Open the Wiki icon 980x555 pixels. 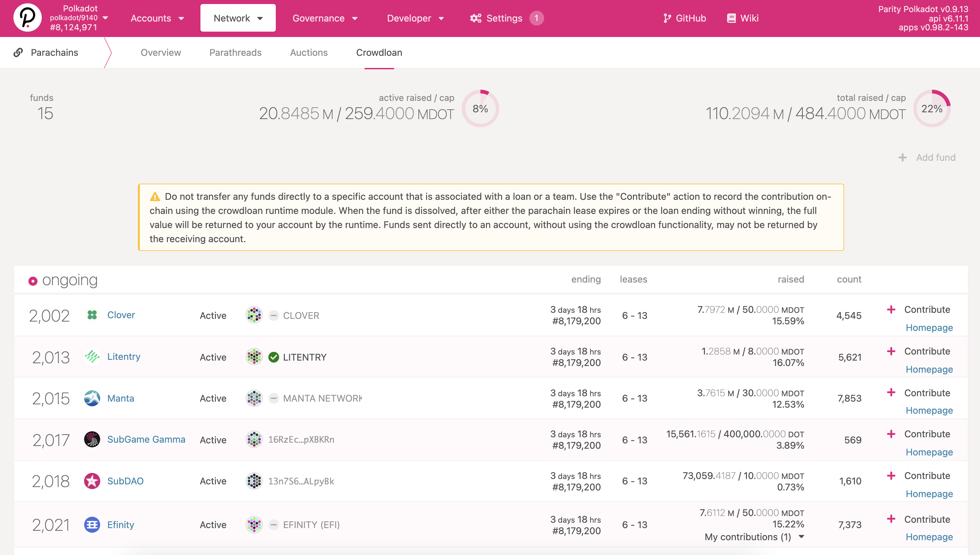tap(731, 18)
